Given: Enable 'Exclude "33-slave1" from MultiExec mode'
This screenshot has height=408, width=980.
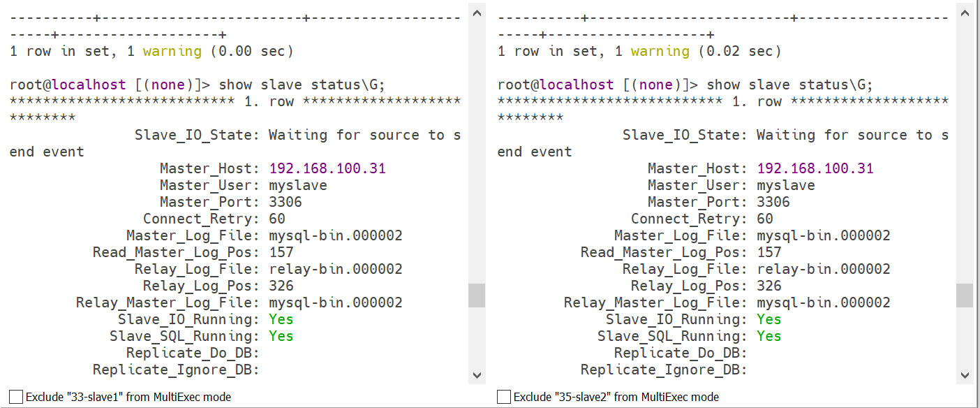Looking at the screenshot, I should coord(15,396).
